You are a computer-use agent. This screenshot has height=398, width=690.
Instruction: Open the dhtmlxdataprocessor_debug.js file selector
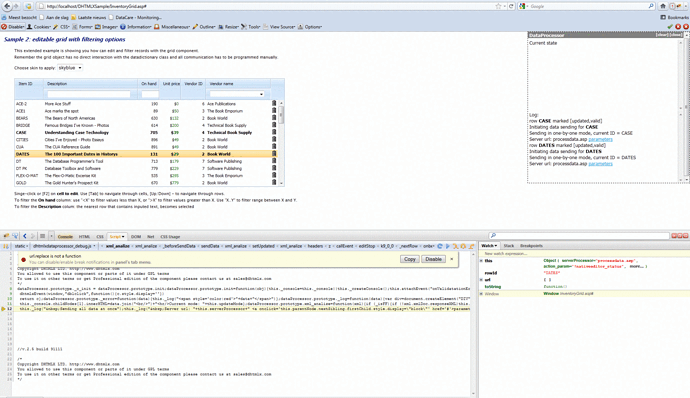click(x=64, y=246)
